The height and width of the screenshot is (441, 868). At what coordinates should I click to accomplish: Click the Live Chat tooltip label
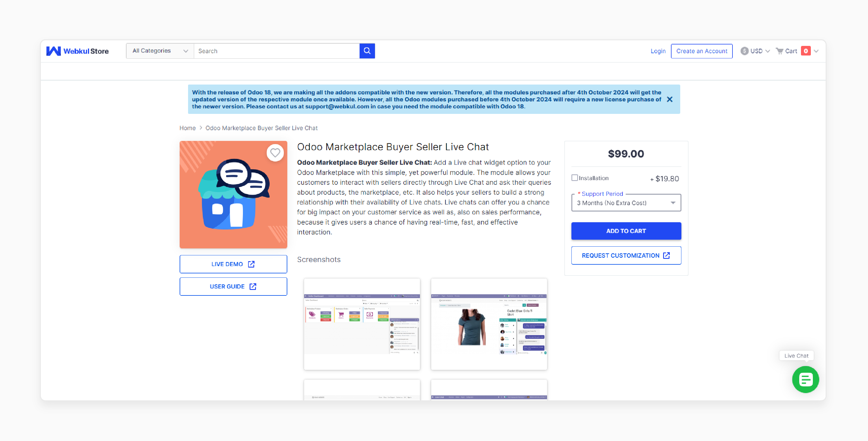pos(796,356)
